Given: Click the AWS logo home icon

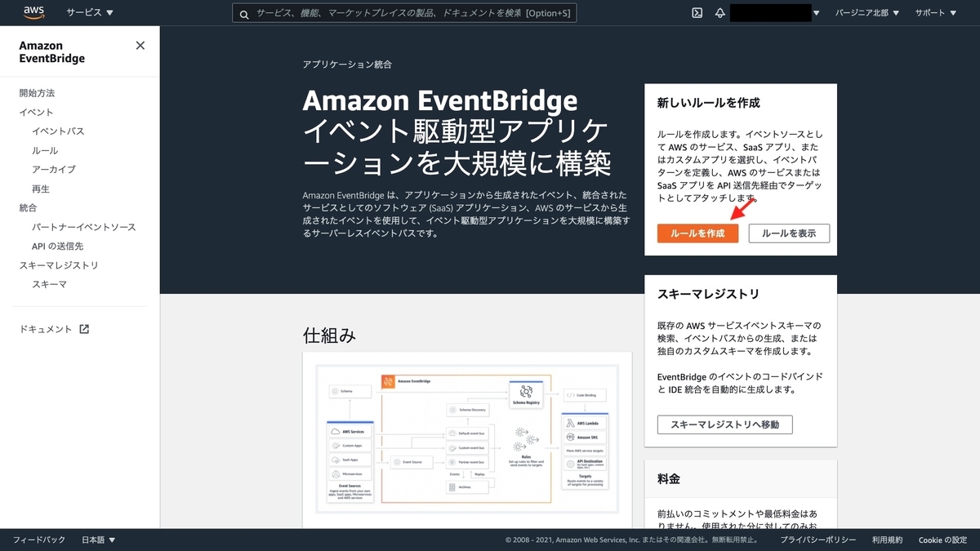Looking at the screenshot, I should tap(33, 12).
